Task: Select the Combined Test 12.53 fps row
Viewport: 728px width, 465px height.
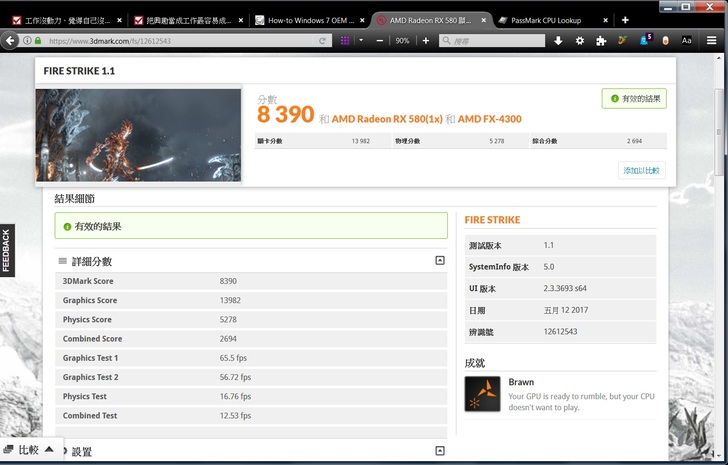Action: [x=251, y=416]
